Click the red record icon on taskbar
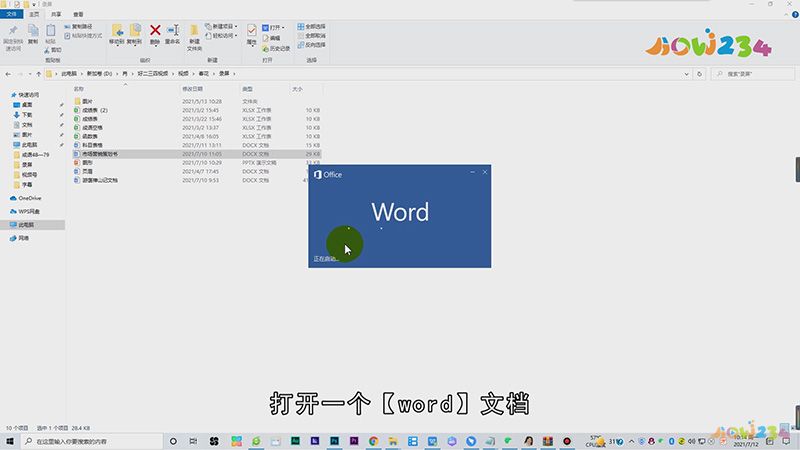This screenshot has height=450, width=800. point(567,441)
